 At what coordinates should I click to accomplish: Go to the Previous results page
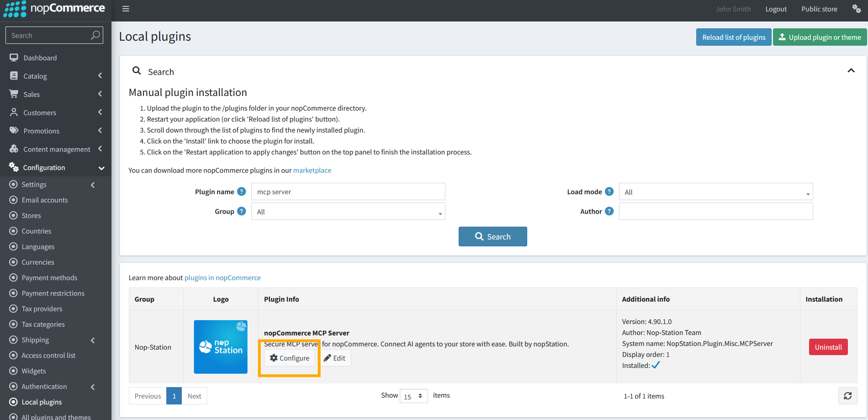tap(148, 396)
